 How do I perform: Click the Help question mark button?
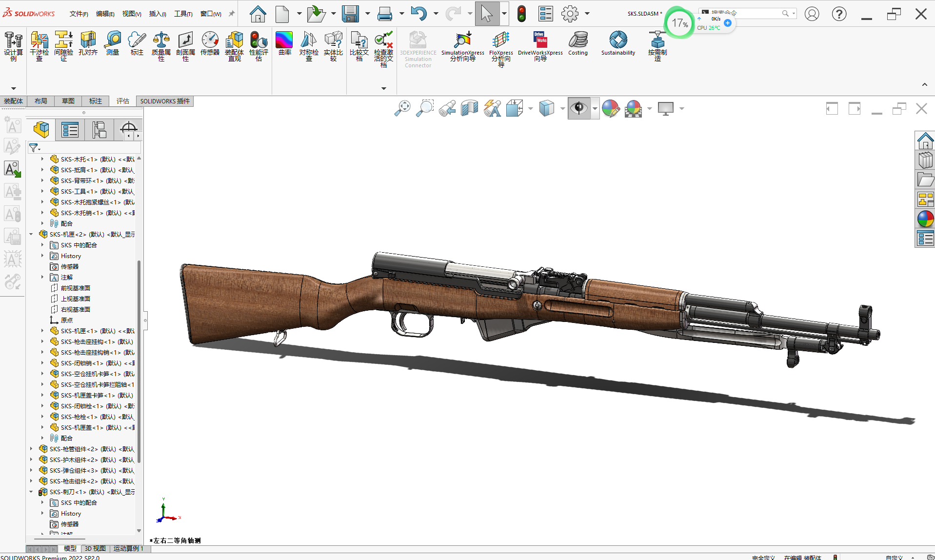839,14
